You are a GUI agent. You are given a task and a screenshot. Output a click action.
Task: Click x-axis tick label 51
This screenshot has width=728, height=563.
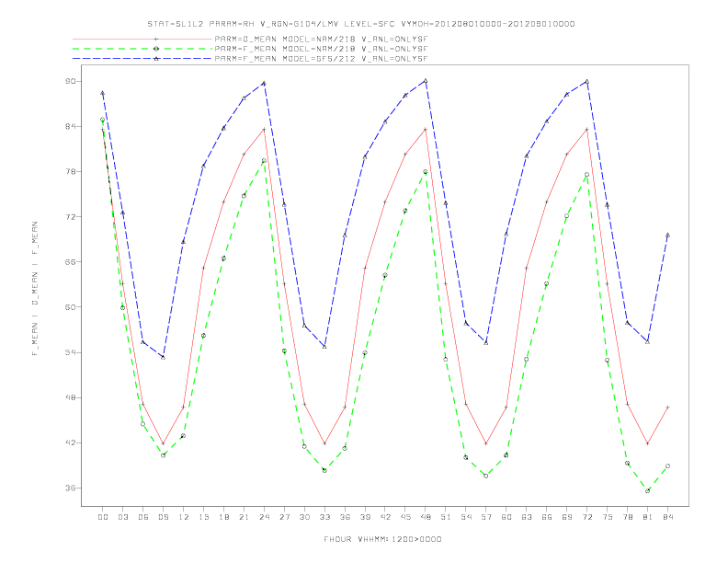coord(446,517)
